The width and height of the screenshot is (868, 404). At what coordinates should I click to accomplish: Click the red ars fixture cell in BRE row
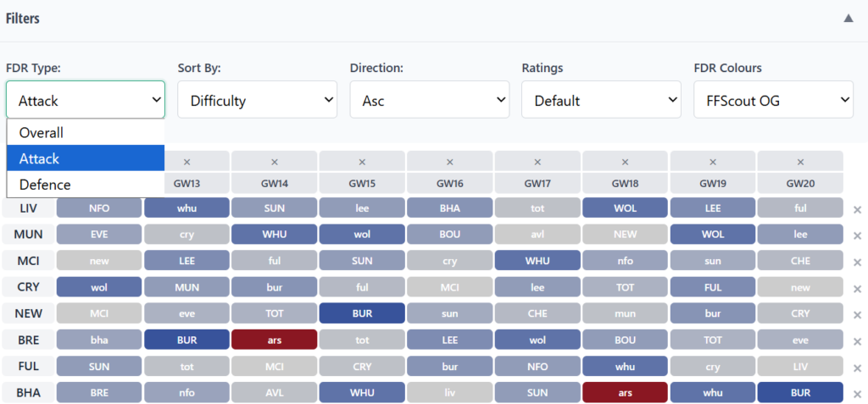275,340
